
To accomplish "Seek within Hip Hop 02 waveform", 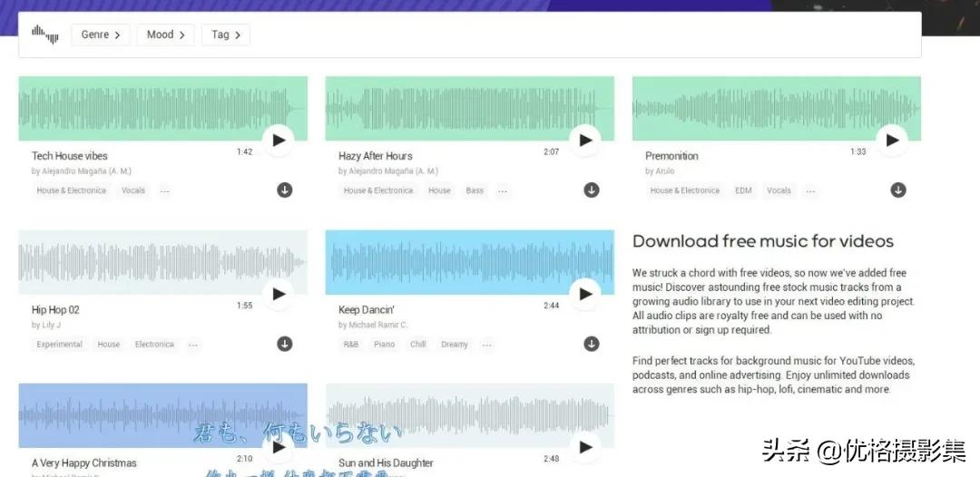I will [162, 262].
